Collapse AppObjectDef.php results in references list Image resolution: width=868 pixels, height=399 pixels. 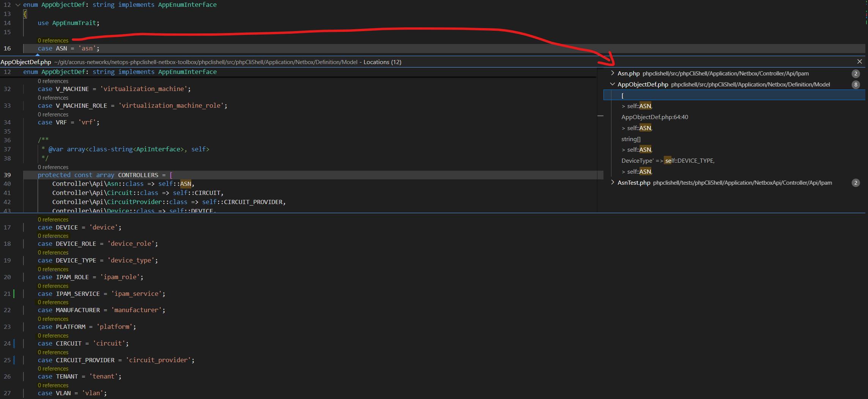click(613, 84)
